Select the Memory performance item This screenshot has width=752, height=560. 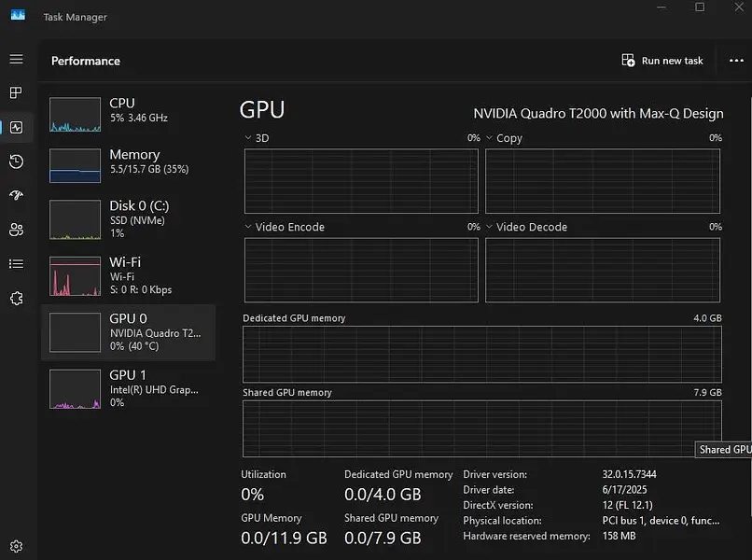pyautogui.click(x=128, y=161)
